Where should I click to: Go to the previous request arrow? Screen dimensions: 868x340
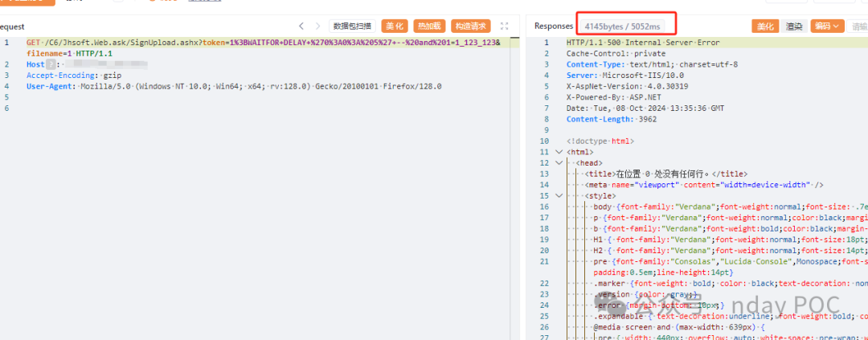pos(301,26)
